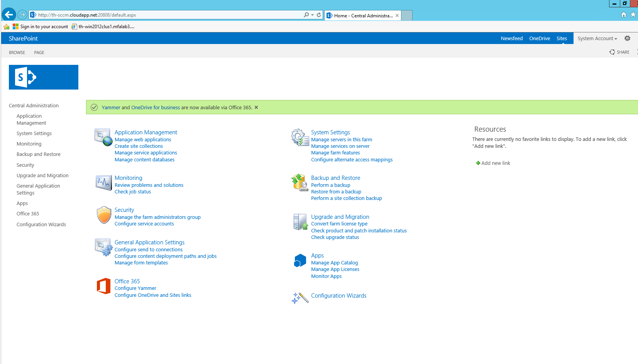
Task: Click the browser Back arrow button
Action: (8, 15)
